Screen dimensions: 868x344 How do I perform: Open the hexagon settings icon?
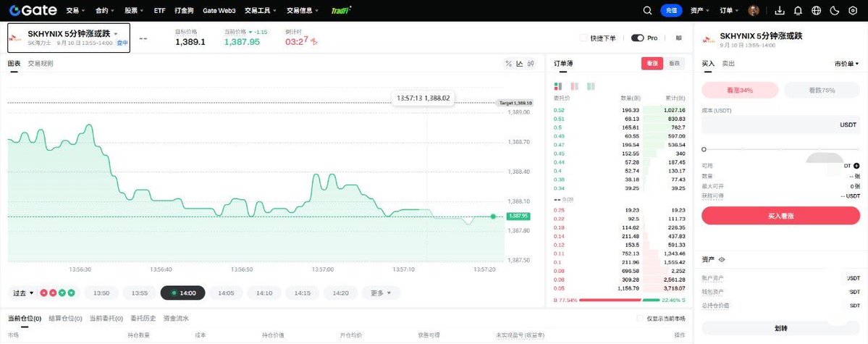(853, 10)
